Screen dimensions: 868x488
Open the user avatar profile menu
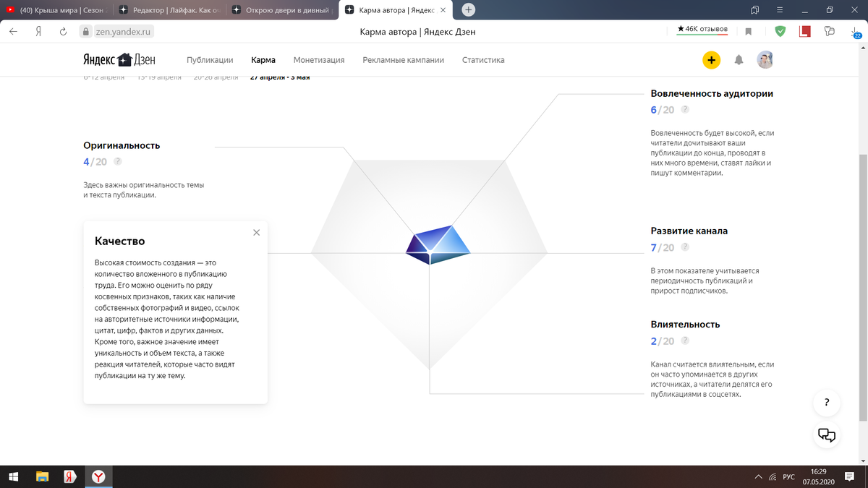pyautogui.click(x=765, y=60)
